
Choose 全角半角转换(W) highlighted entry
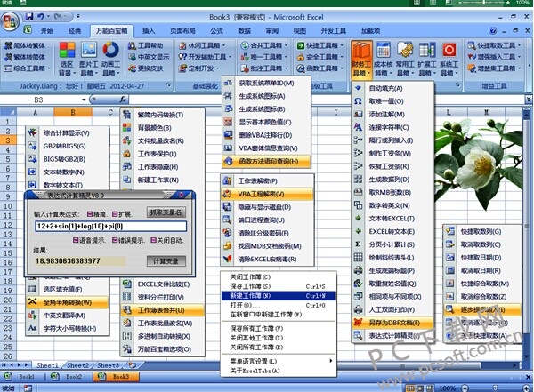[x=68, y=302]
